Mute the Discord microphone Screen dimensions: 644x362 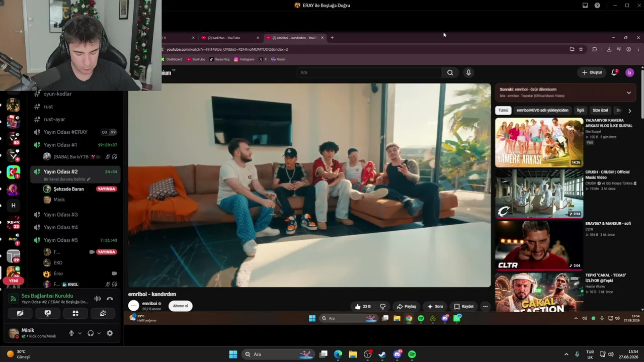pyautogui.click(x=71, y=333)
